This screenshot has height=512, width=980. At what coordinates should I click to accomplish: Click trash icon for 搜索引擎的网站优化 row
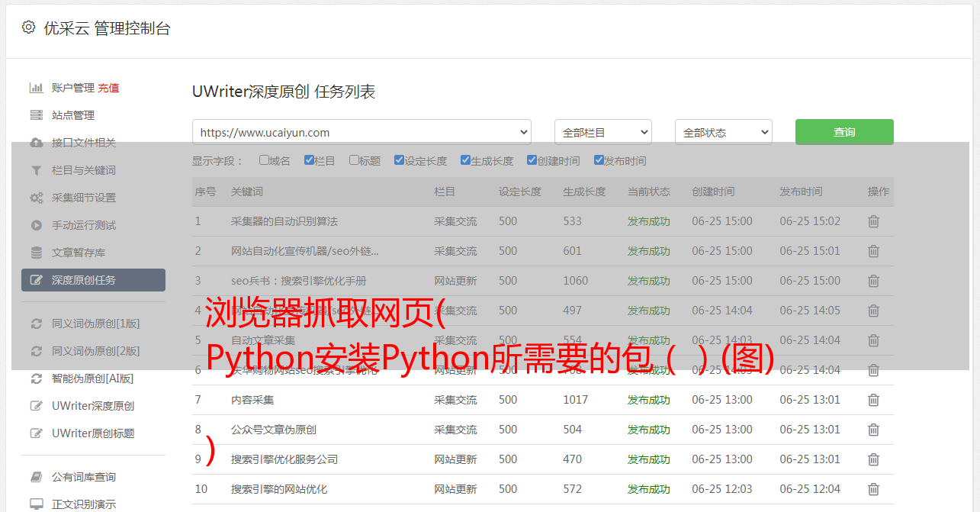873,489
